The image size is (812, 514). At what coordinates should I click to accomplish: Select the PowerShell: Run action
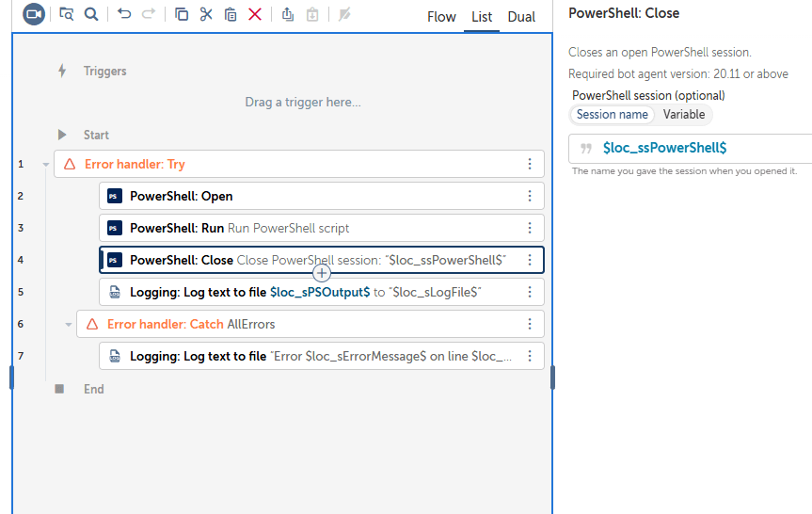[322, 228]
